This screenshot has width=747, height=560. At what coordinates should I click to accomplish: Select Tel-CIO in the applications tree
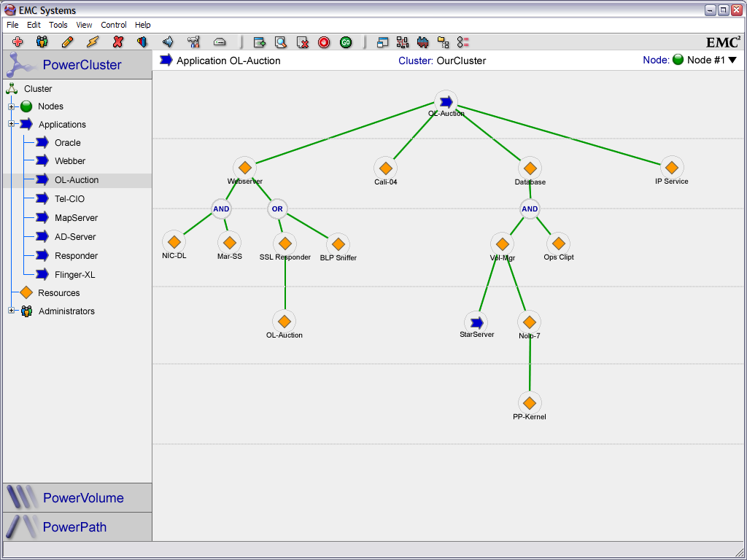tap(69, 198)
